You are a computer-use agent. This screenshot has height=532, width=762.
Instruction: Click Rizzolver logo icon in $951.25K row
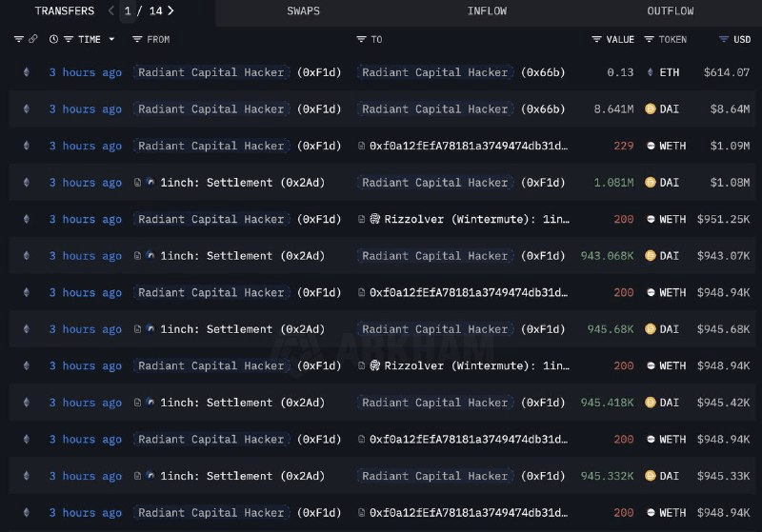coord(374,219)
